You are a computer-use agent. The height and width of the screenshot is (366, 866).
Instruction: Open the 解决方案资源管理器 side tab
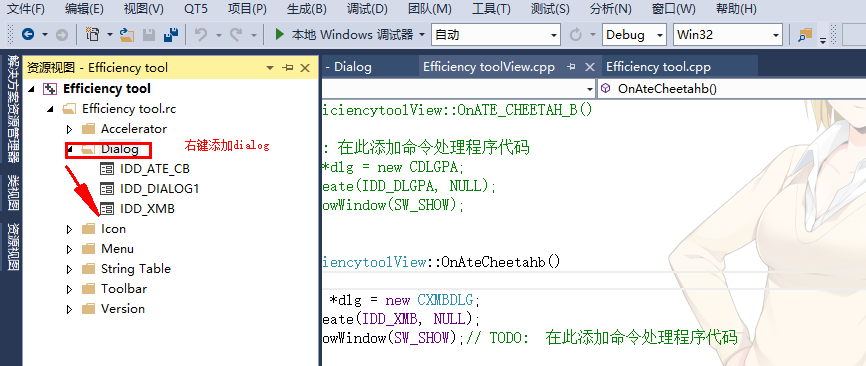pyautogui.click(x=12, y=108)
